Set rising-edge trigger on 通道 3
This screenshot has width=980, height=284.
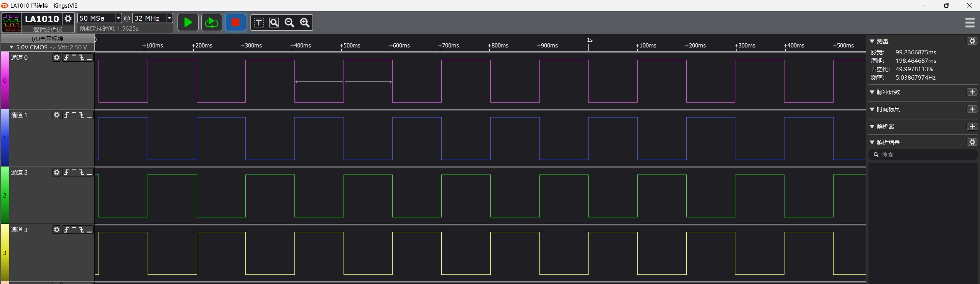[66, 230]
